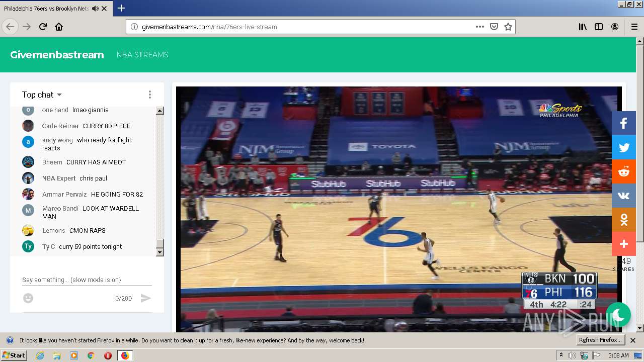Open the system volume tray icon

[573, 355]
